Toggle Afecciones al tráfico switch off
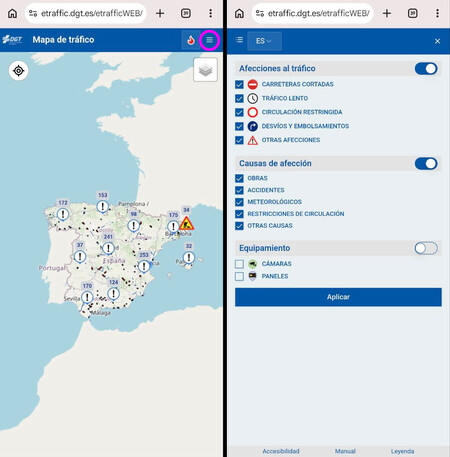Image resolution: width=450 pixels, height=457 pixels. [426, 69]
